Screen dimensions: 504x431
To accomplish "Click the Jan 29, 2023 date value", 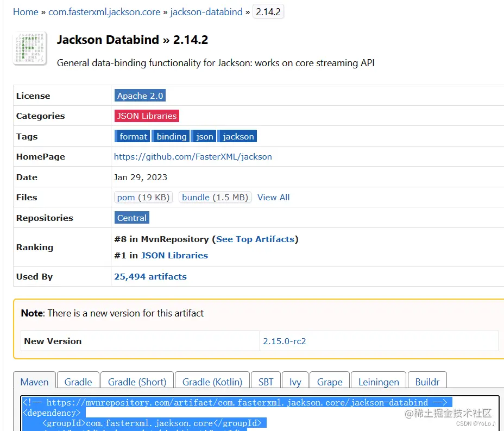I will pyautogui.click(x=141, y=178).
